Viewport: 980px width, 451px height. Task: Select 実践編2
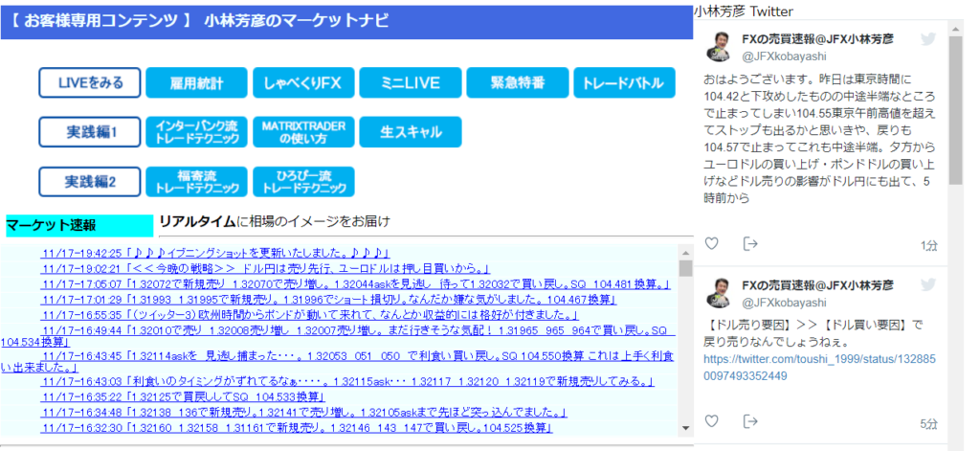pyautogui.click(x=90, y=182)
